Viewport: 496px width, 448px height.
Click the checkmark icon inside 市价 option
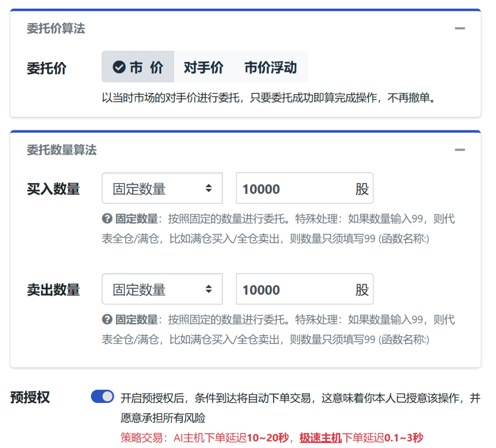click(x=119, y=67)
